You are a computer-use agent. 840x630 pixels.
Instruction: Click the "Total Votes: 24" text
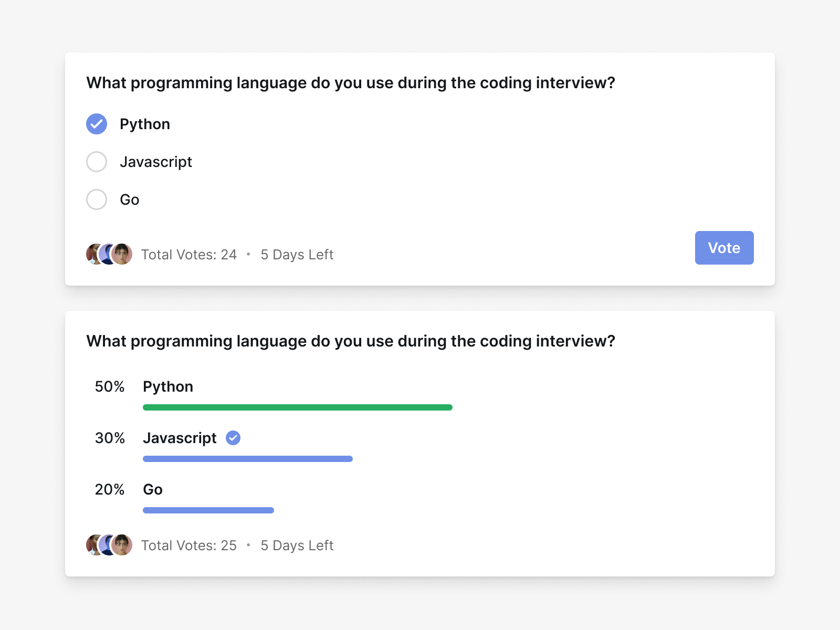click(x=189, y=255)
